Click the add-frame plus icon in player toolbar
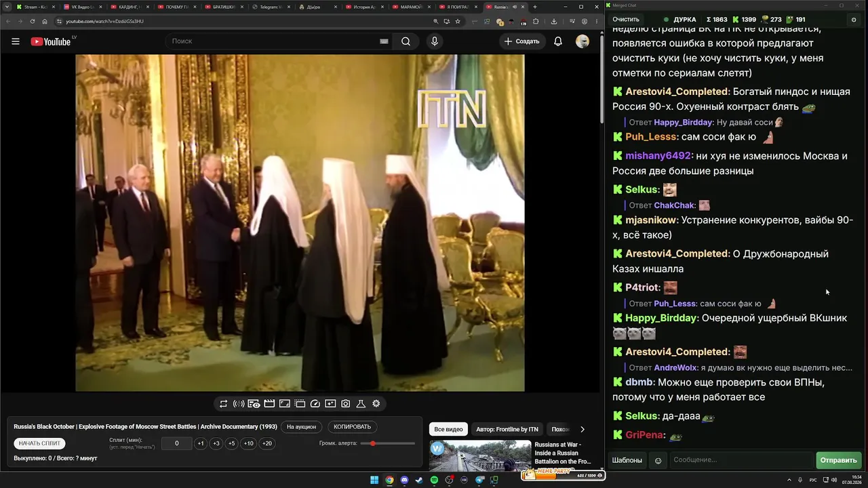 tap(330, 404)
